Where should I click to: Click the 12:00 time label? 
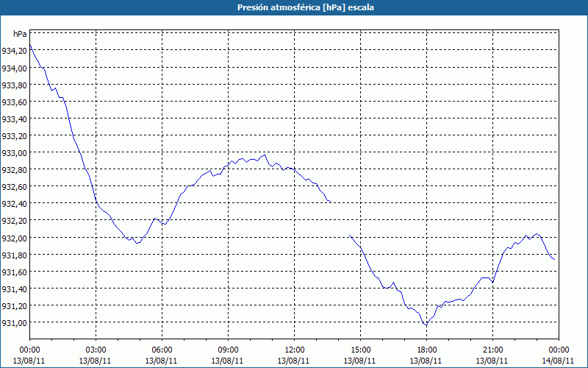[x=295, y=350]
